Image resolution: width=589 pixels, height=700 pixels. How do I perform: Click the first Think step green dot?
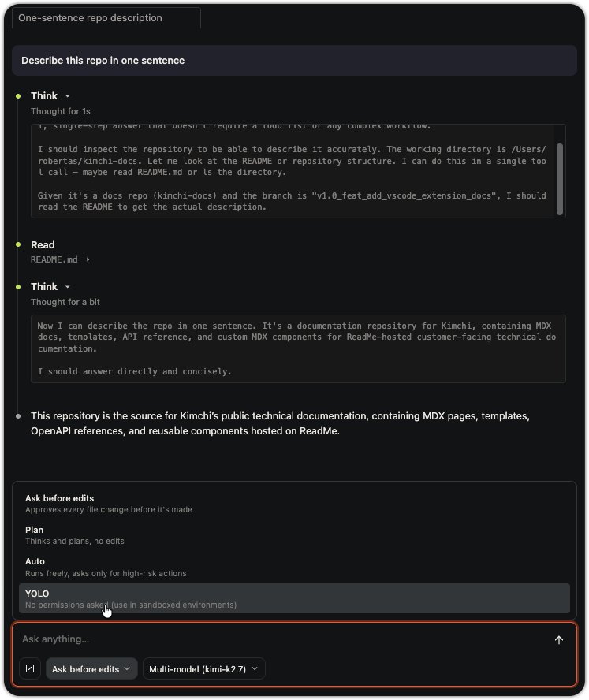[18, 96]
